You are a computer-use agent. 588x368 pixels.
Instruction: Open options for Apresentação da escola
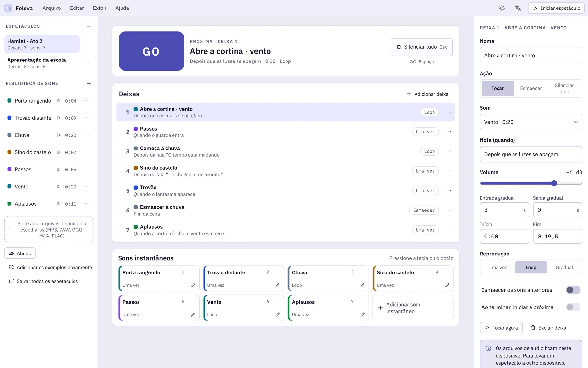pos(87,63)
